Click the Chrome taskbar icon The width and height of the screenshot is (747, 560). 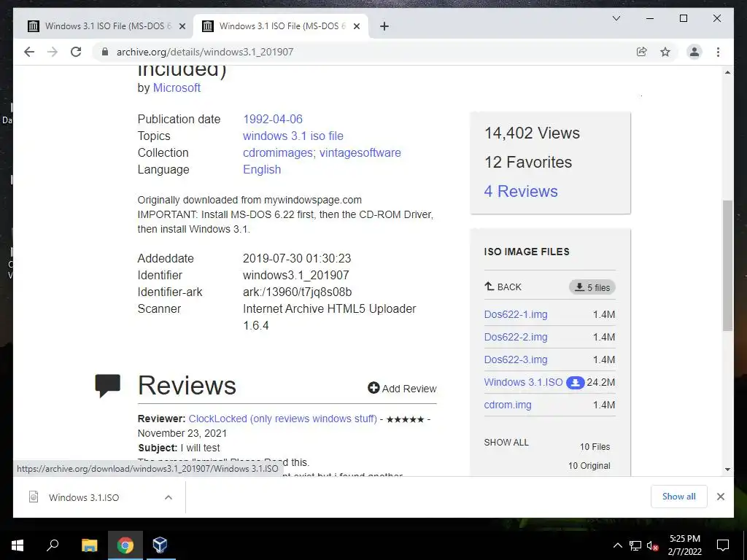[x=125, y=545]
